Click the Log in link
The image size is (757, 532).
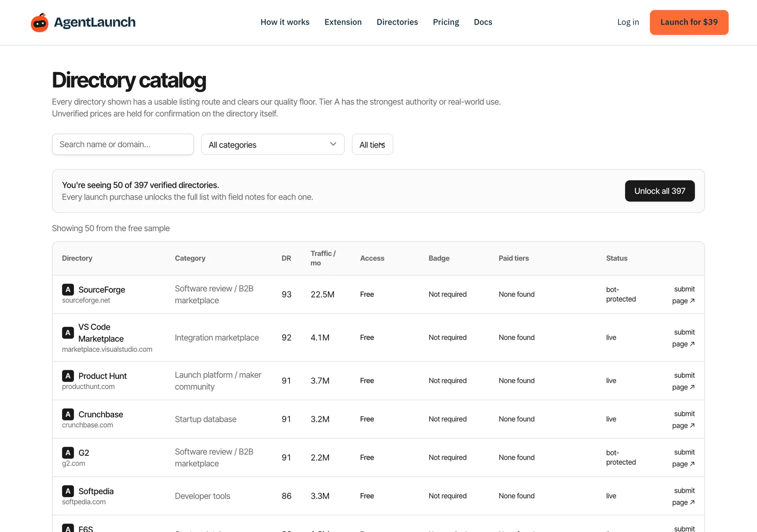coord(628,22)
